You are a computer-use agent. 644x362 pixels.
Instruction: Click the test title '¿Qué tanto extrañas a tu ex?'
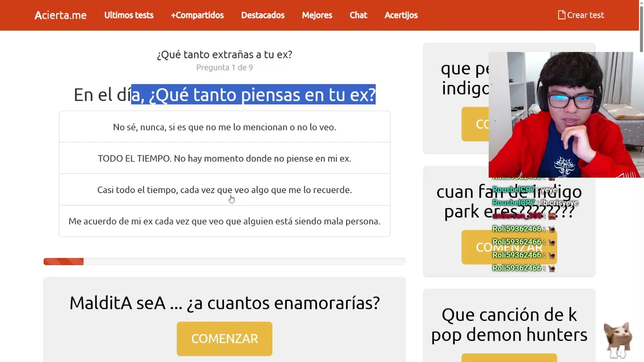[x=224, y=55]
